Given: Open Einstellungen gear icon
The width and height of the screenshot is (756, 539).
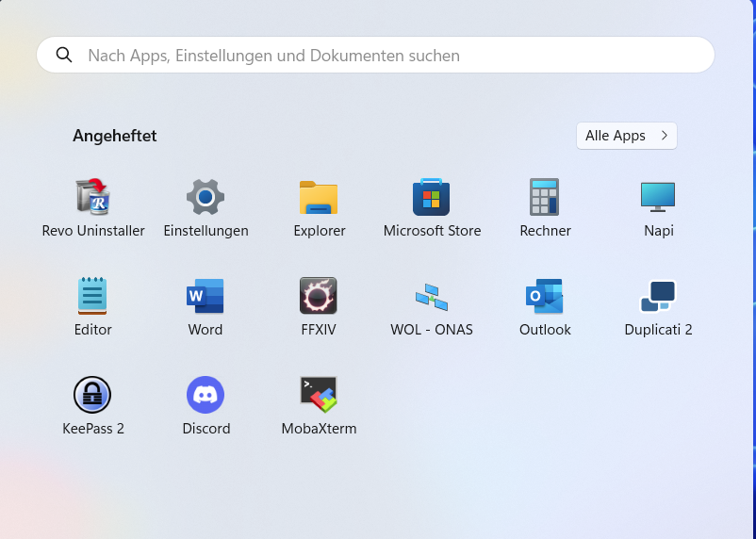Looking at the screenshot, I should (205, 197).
